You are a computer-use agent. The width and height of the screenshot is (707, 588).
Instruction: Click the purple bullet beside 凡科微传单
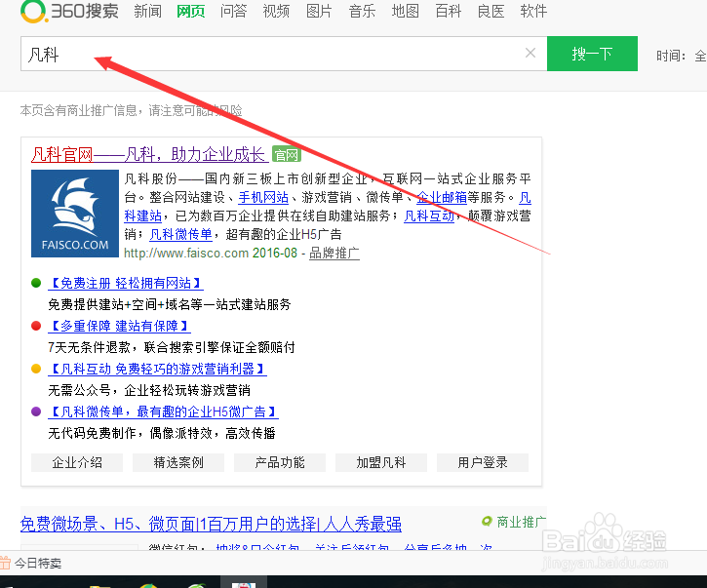click(x=36, y=412)
